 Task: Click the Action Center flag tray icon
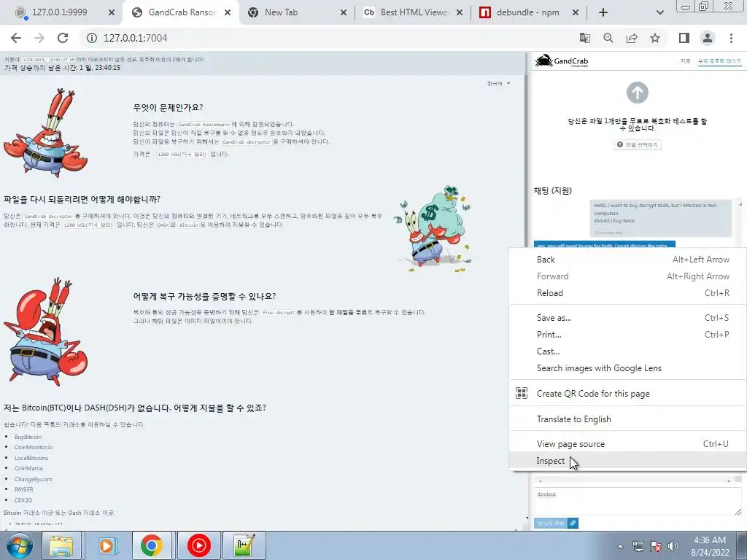coord(656,546)
